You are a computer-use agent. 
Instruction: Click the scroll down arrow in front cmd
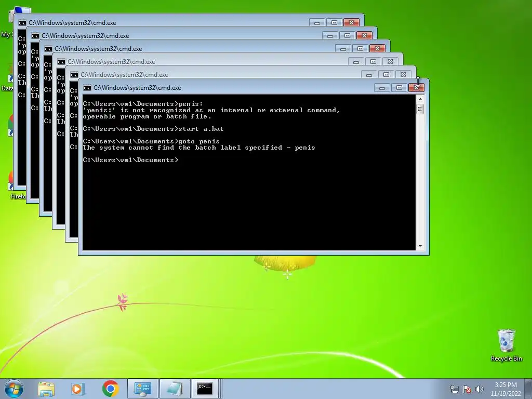point(420,246)
